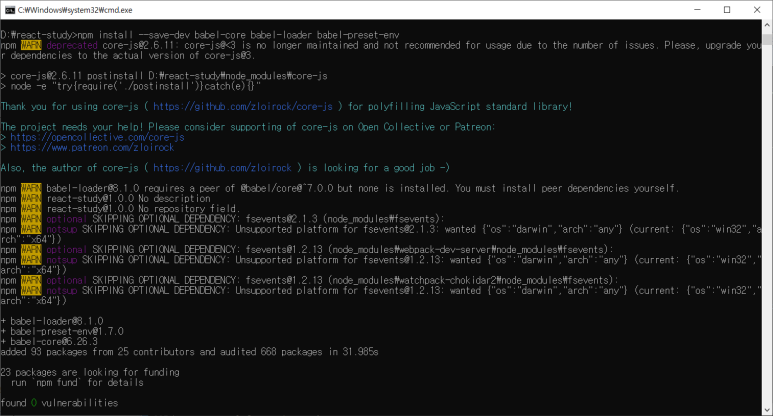
Task: Click the webpack-dev-server fsevents optional warning line
Action: [307, 249]
